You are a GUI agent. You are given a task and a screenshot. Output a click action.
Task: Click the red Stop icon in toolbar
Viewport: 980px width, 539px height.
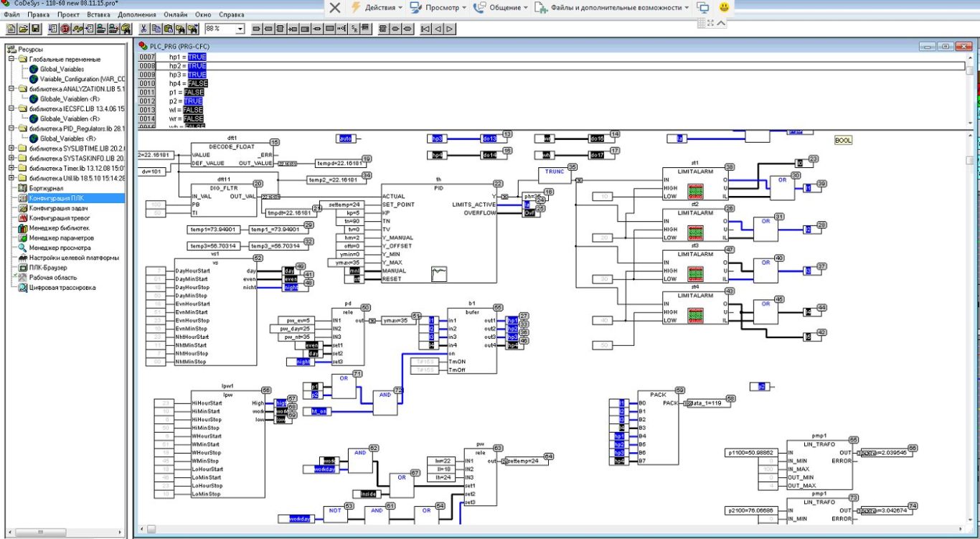[x=65, y=29]
